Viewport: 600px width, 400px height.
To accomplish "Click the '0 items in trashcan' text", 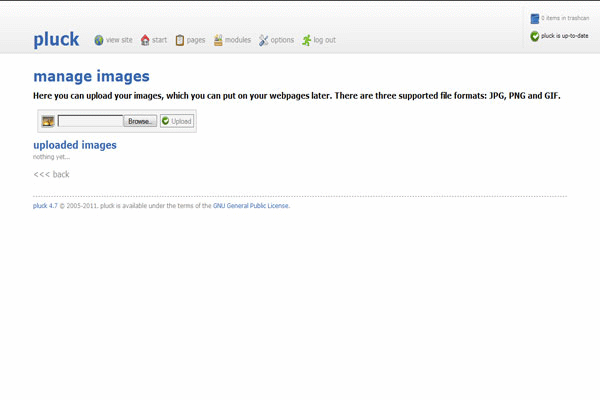I will point(564,19).
